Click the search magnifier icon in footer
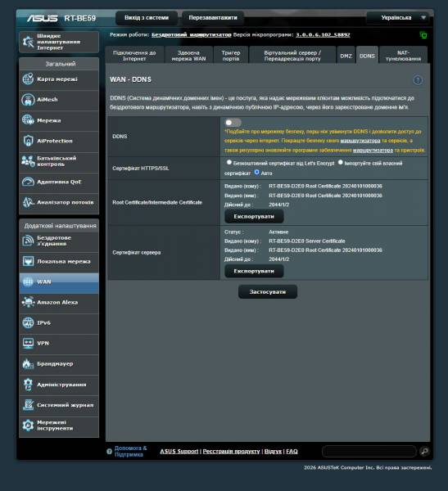The width and height of the screenshot is (448, 491). point(424,451)
